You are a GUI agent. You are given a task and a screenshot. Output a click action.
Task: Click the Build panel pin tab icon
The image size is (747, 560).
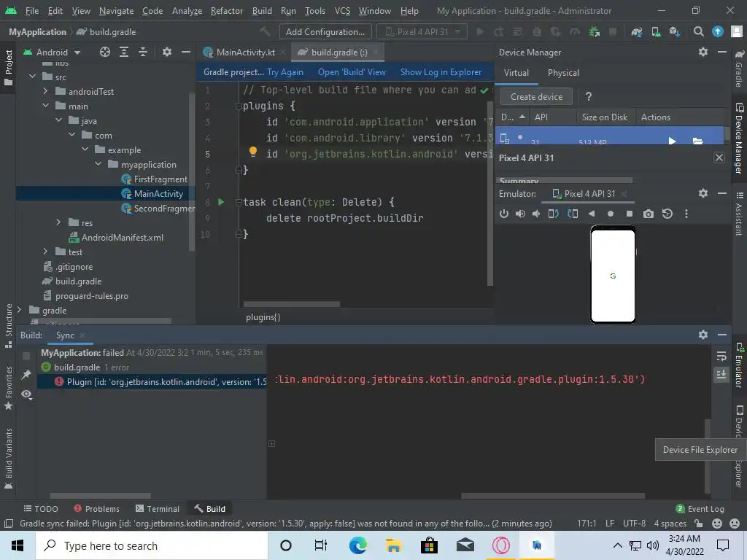tap(26, 375)
